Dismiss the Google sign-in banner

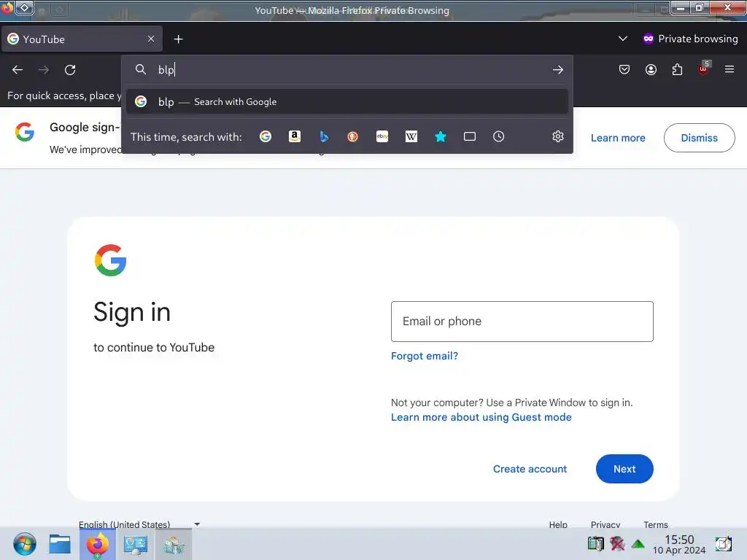pyautogui.click(x=699, y=138)
